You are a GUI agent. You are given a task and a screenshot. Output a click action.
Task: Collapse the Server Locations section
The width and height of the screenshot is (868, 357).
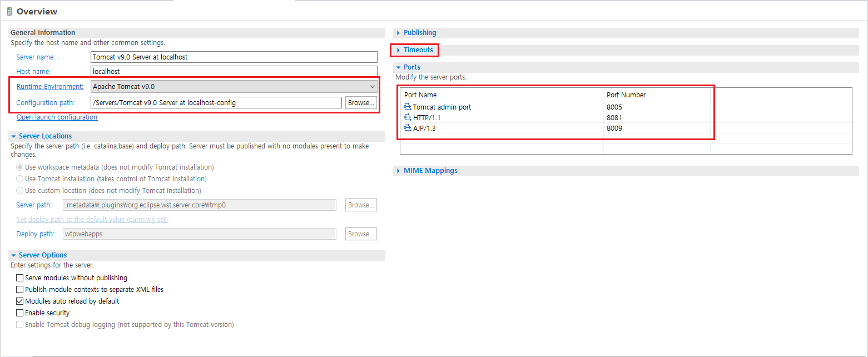(13, 136)
